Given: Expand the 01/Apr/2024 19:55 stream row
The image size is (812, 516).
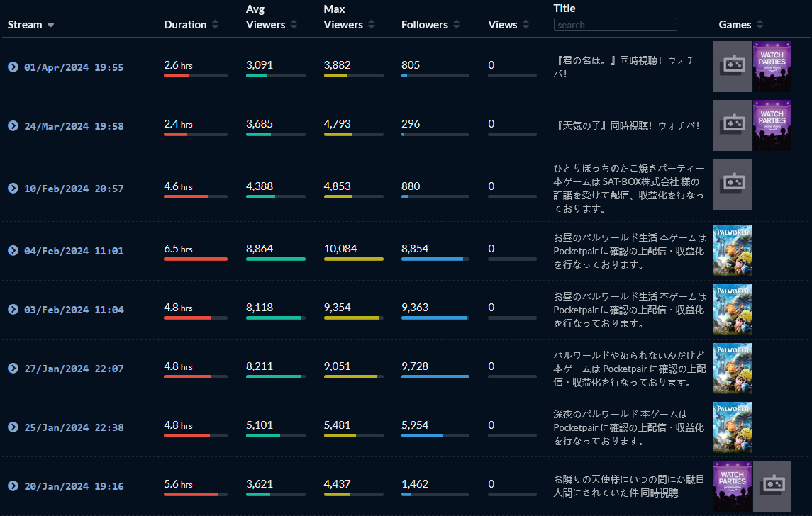Looking at the screenshot, I should coord(13,67).
